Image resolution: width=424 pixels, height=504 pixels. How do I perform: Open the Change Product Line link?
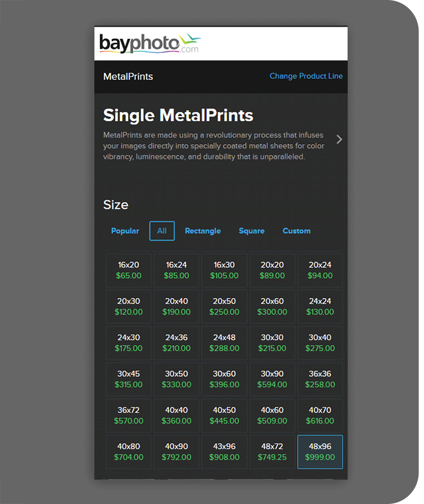tap(306, 76)
